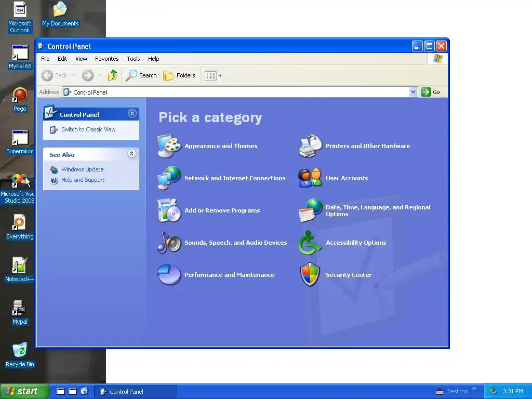Open Printers and Other Hardware icon
This screenshot has height=399, width=532.
tap(310, 146)
